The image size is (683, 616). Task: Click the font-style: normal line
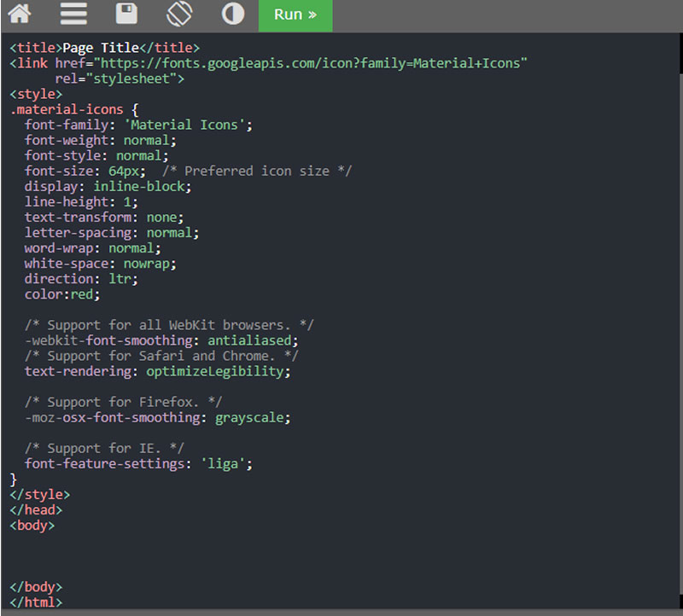point(96,156)
